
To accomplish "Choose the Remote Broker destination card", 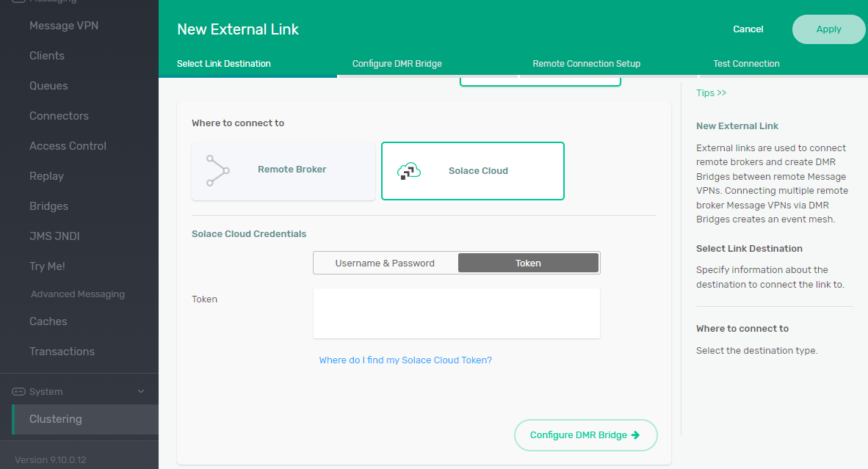I will [x=283, y=171].
